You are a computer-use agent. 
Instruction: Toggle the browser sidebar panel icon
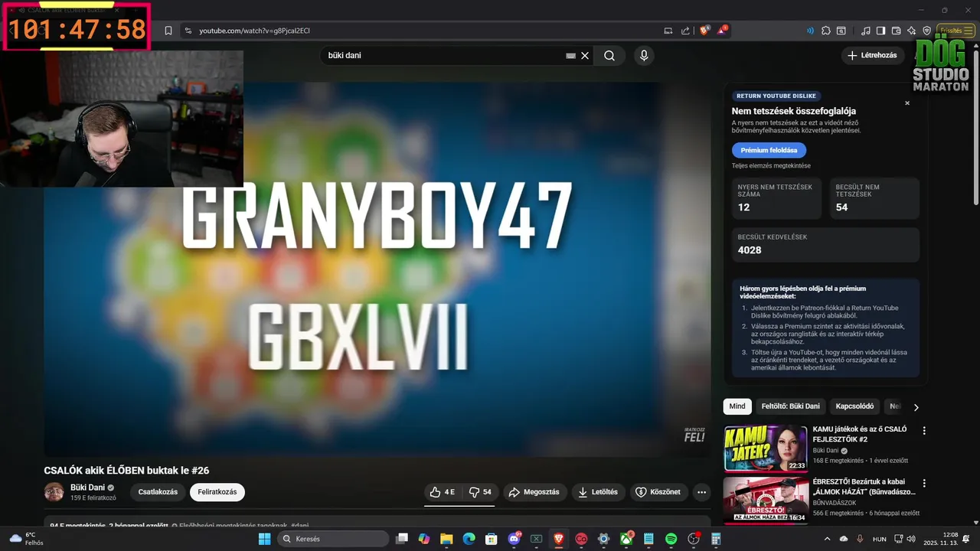[x=880, y=31]
